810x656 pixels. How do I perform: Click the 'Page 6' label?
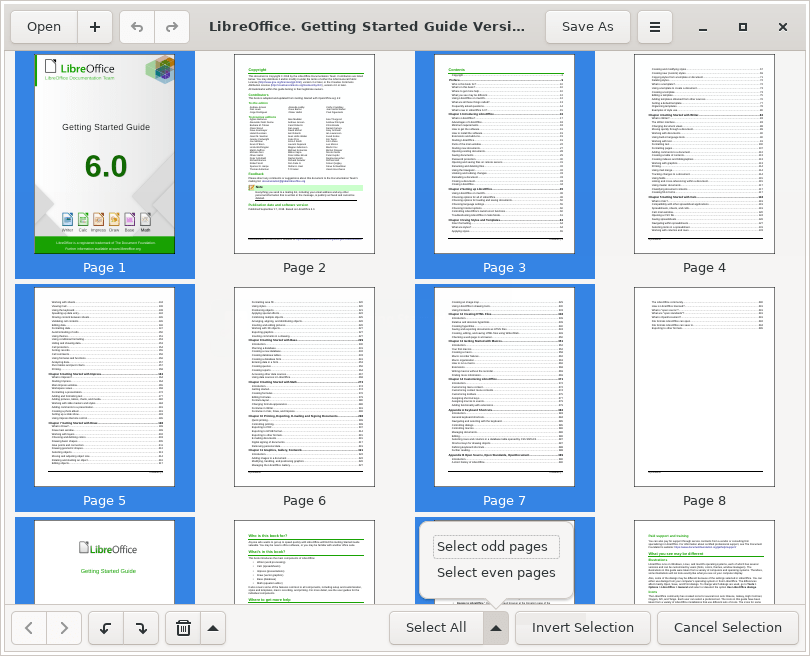304,501
